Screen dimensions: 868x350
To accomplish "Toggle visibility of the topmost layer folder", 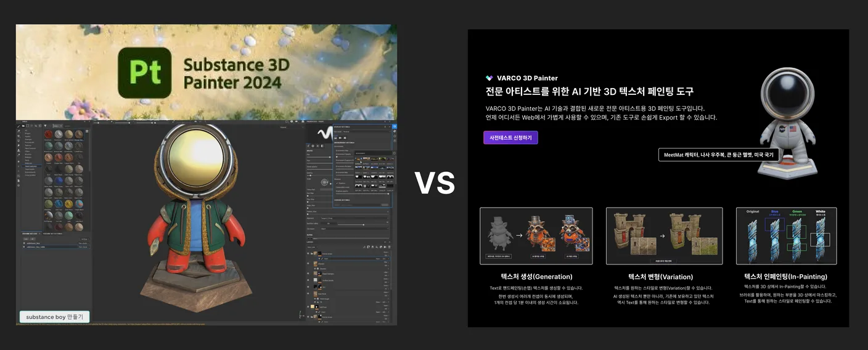I will coord(308,253).
